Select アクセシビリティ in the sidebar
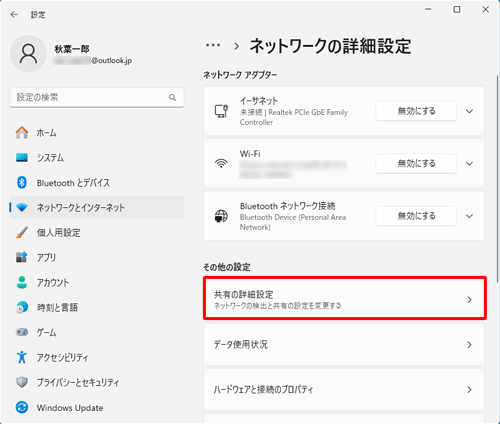This screenshot has height=424, width=500. [97, 357]
